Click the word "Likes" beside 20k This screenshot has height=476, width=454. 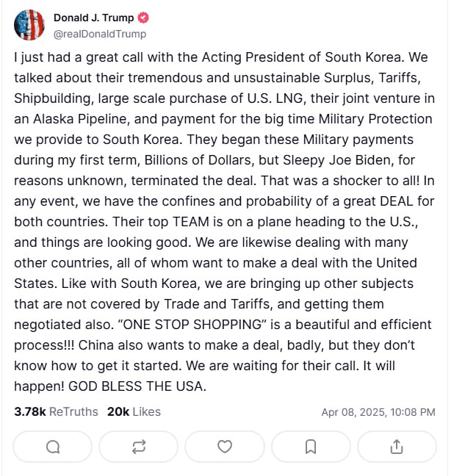[147, 412]
